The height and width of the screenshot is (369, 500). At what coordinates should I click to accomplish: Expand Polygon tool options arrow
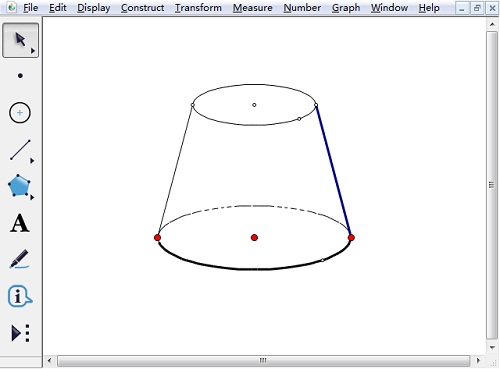point(32,197)
